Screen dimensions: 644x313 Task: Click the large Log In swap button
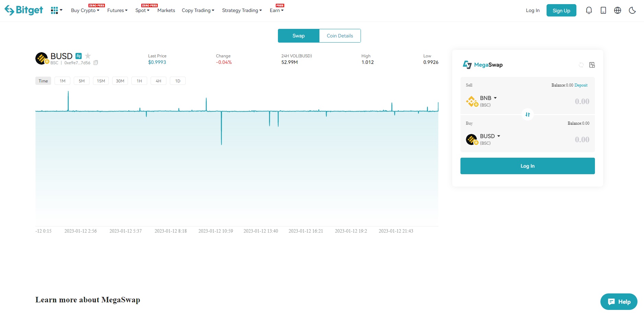point(528,166)
